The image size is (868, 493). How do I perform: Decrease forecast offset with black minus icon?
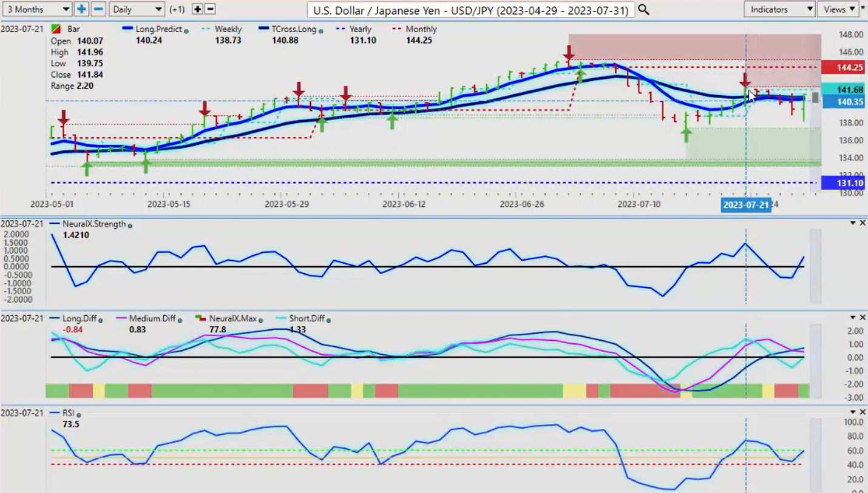pyautogui.click(x=210, y=9)
